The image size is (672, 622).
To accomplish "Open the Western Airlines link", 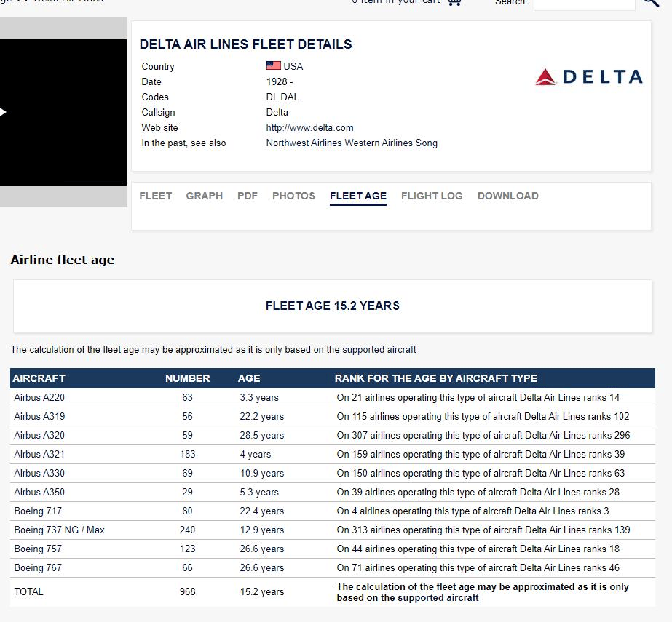I will coord(378,143).
